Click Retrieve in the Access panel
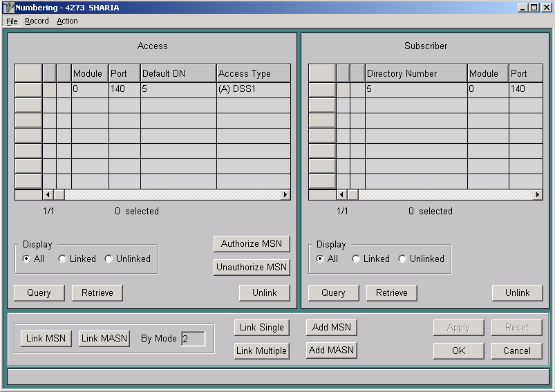The height and width of the screenshot is (392, 555). coord(97,293)
